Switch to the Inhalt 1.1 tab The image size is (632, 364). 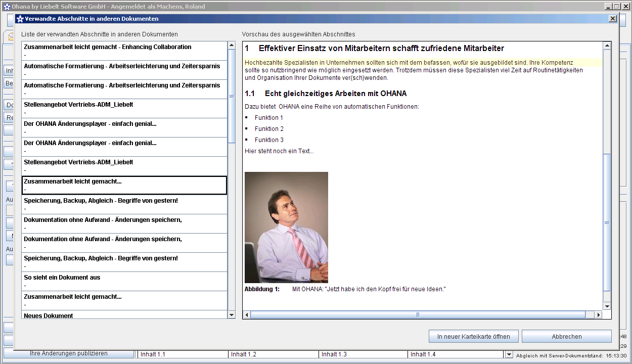click(182, 354)
